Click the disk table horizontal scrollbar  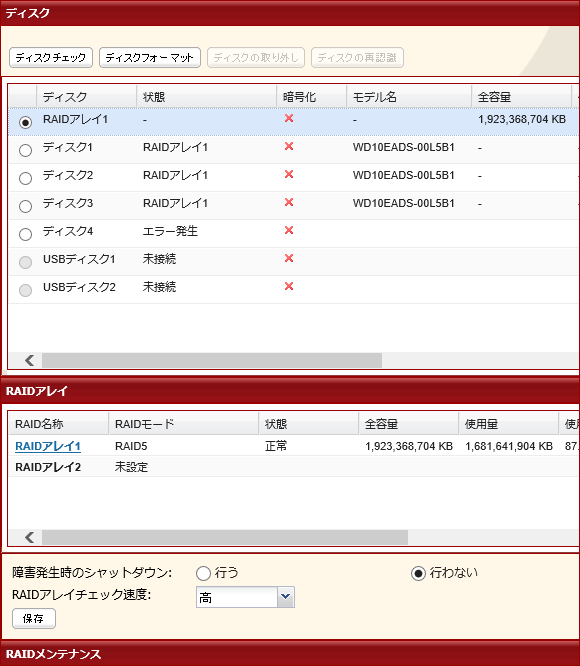coord(212,361)
